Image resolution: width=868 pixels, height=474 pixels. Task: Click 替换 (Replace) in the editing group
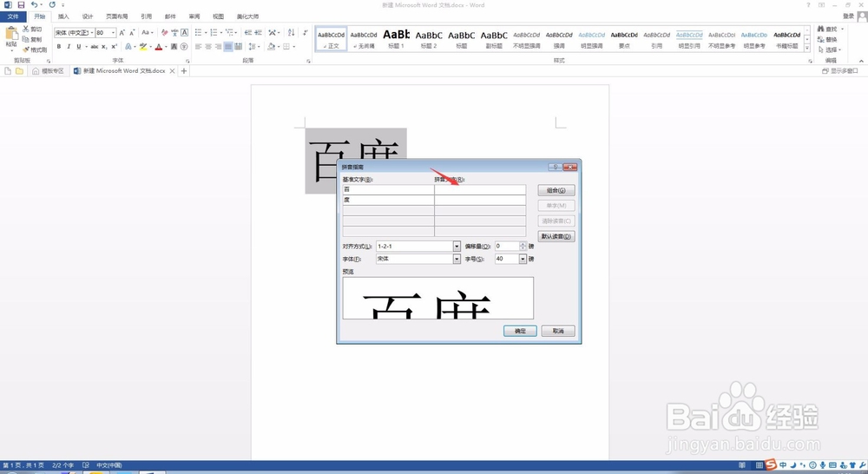tap(827, 39)
